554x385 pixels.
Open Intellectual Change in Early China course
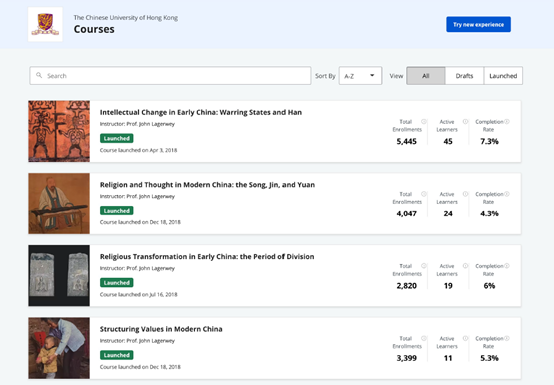[x=201, y=112]
